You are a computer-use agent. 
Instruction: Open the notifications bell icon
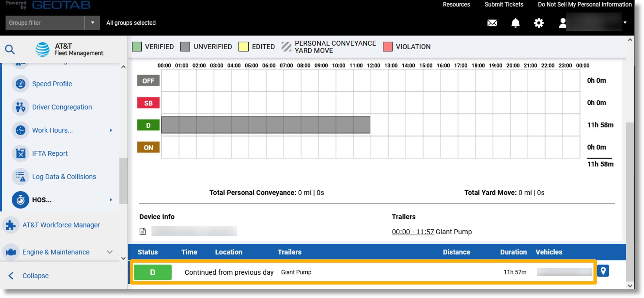coord(515,23)
